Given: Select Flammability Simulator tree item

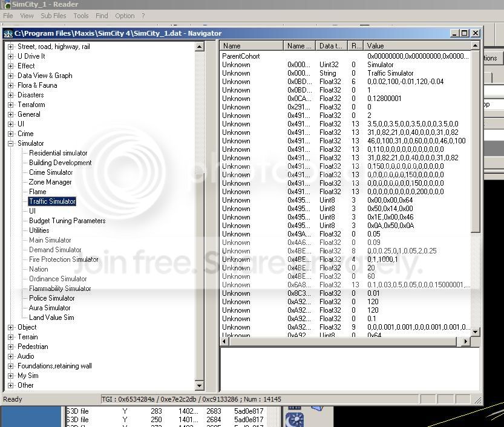Looking at the screenshot, I should click(x=60, y=288).
